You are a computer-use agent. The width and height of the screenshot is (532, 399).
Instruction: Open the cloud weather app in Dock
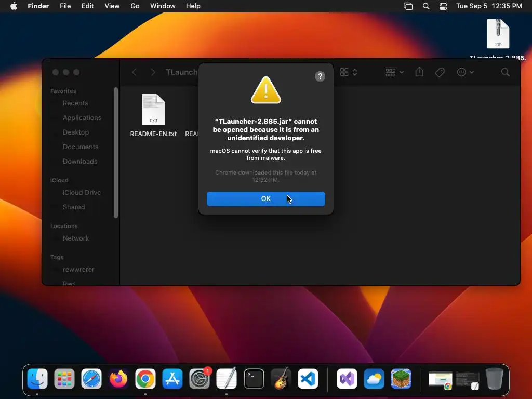point(374,379)
